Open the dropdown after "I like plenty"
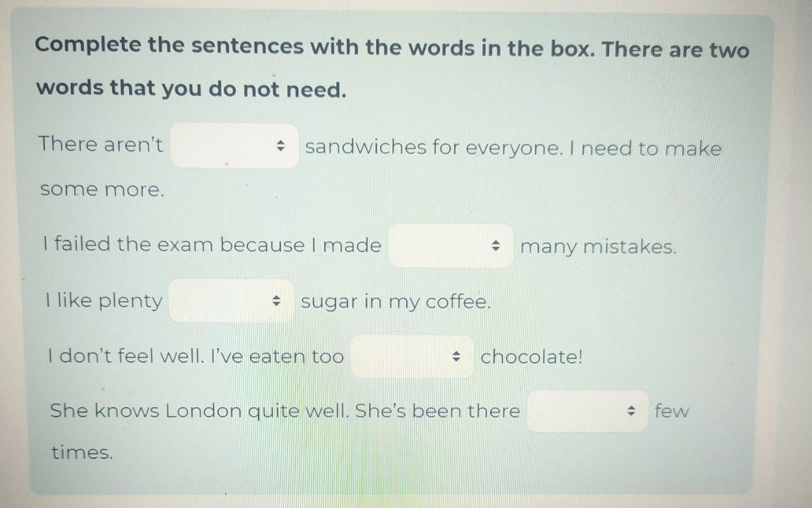 click(x=231, y=301)
